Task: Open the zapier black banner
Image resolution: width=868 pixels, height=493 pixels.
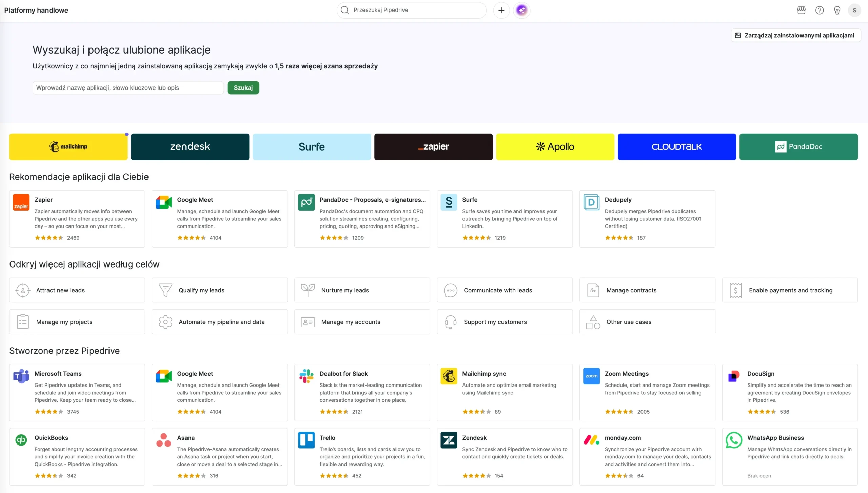Action: [433, 147]
